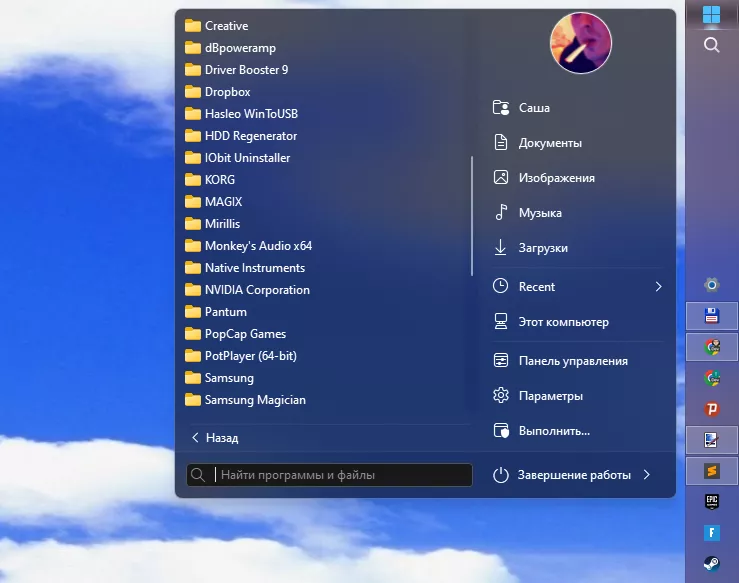Open the Windows Start button on taskbar
Image resolution: width=739 pixels, height=583 pixels.
711,15
